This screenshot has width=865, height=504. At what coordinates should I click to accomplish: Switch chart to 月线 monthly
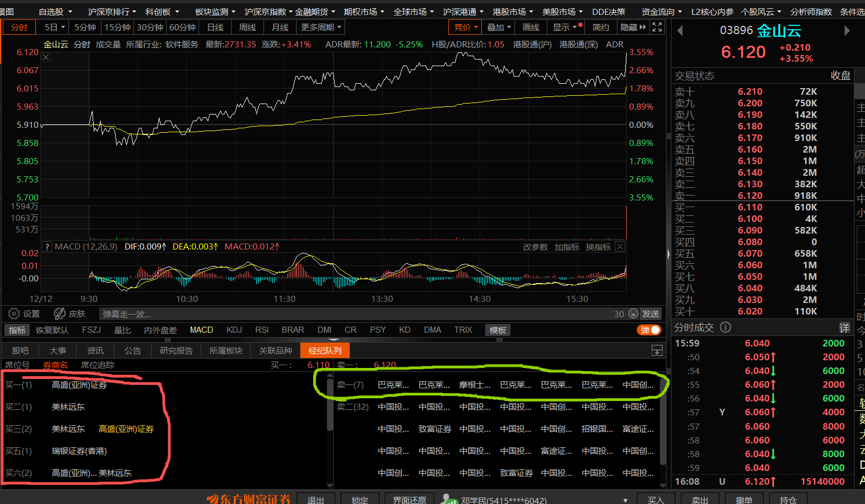coord(280,27)
